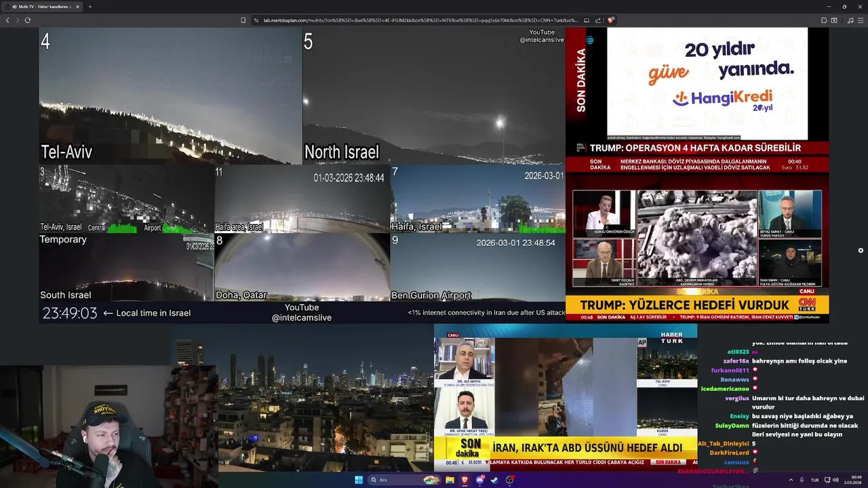Click chat username DarkFireLord
Image resolution: width=868 pixels, height=488 pixels.
(729, 453)
